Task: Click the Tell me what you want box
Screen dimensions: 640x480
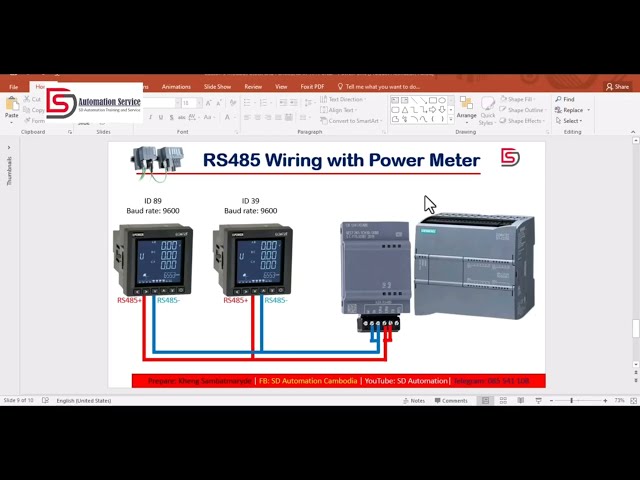Action: pos(379,87)
